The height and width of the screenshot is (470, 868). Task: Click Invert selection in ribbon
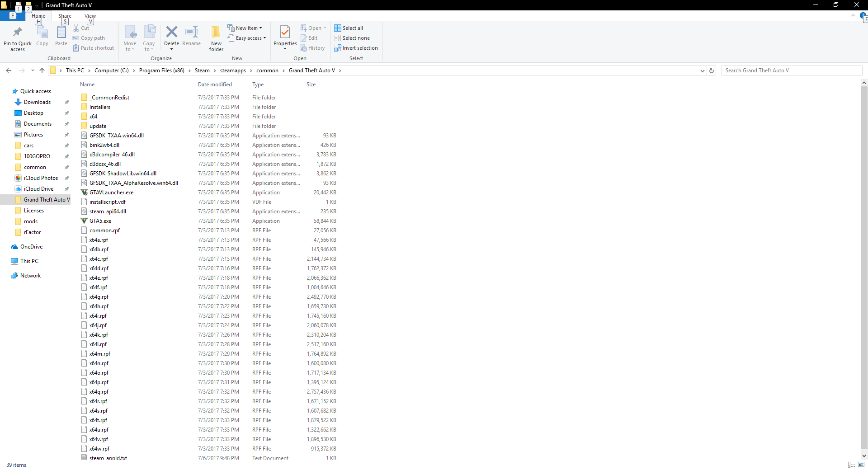(356, 48)
